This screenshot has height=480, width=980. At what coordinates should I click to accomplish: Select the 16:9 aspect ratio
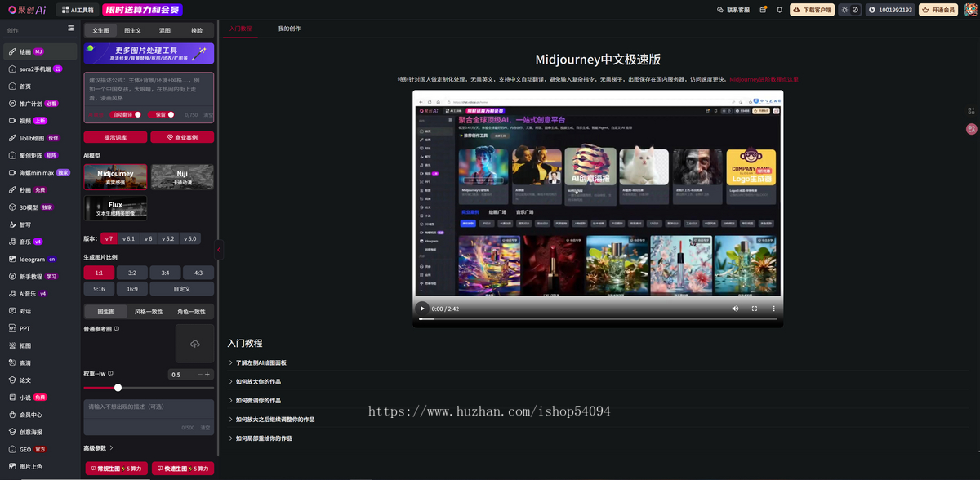coord(132,289)
